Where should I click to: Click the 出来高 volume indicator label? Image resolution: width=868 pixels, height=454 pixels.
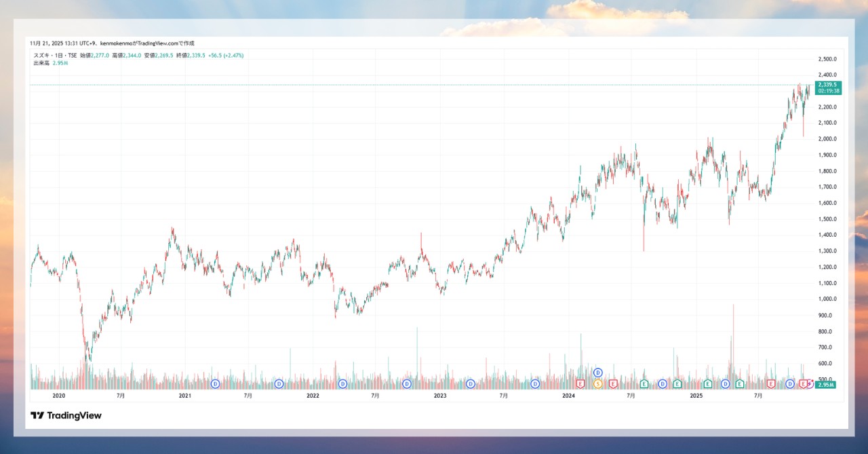tap(40, 63)
